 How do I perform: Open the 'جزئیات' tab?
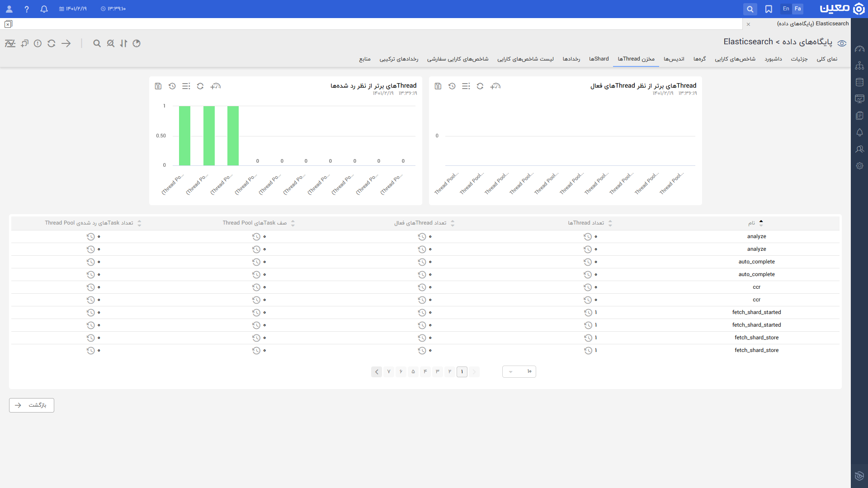click(x=799, y=59)
